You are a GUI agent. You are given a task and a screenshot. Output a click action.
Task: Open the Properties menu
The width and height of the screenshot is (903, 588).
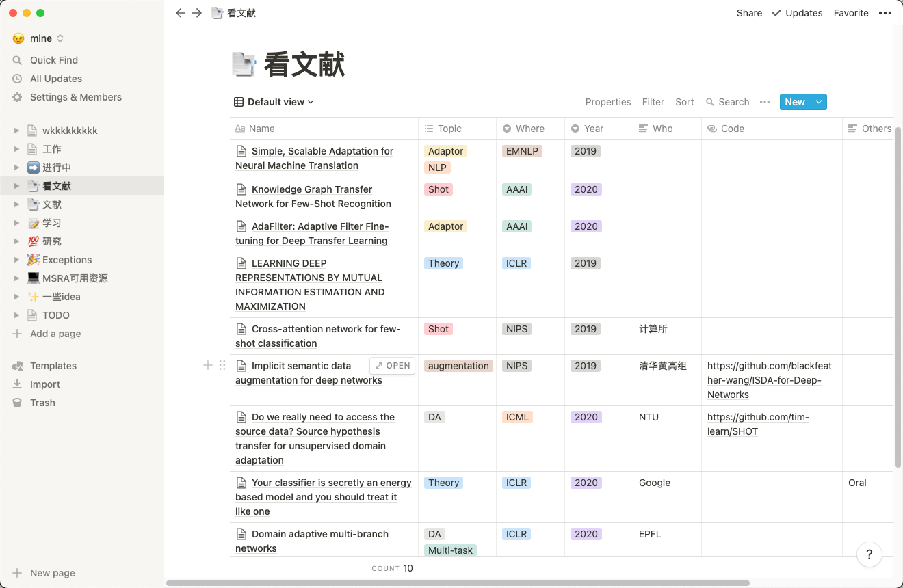click(608, 102)
